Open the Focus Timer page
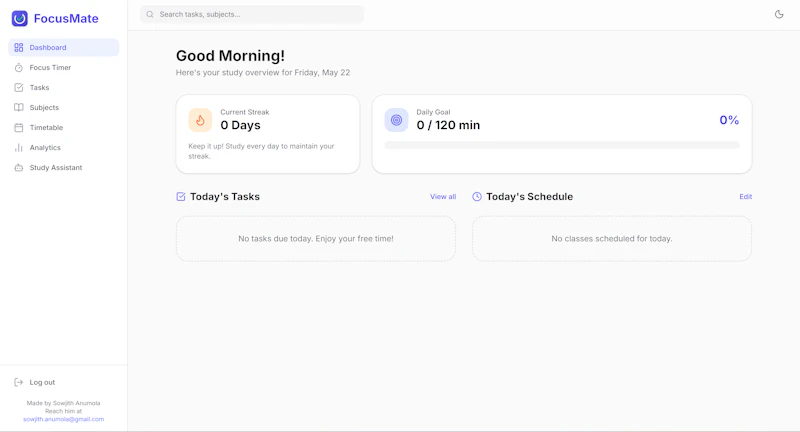Viewport: 800px width, 432px height. pyautogui.click(x=64, y=67)
